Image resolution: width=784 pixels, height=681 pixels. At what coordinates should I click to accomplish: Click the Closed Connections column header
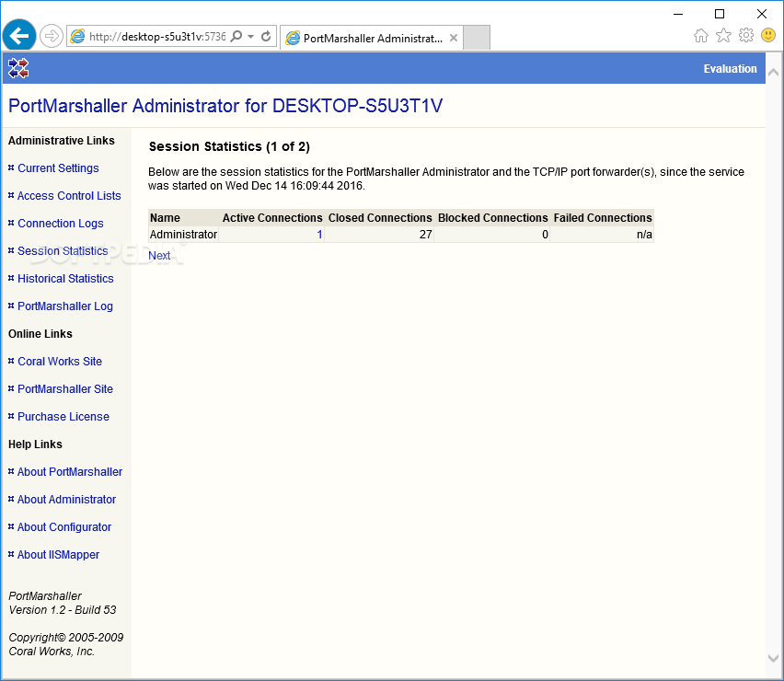pos(380,218)
